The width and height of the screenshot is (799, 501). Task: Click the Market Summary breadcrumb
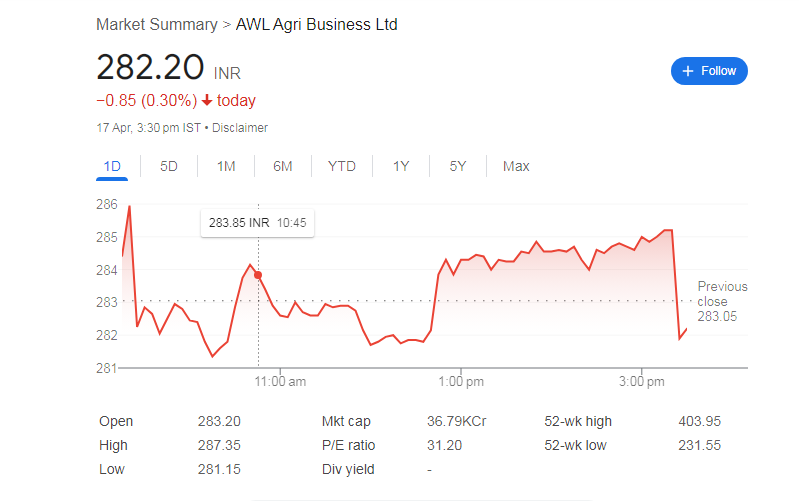pos(157,24)
